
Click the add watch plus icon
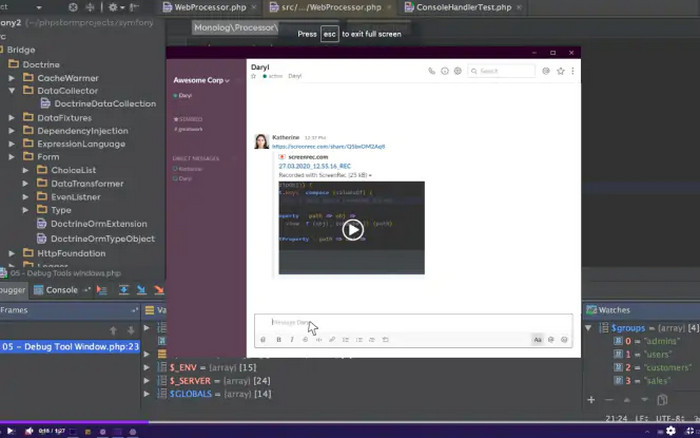click(x=591, y=399)
